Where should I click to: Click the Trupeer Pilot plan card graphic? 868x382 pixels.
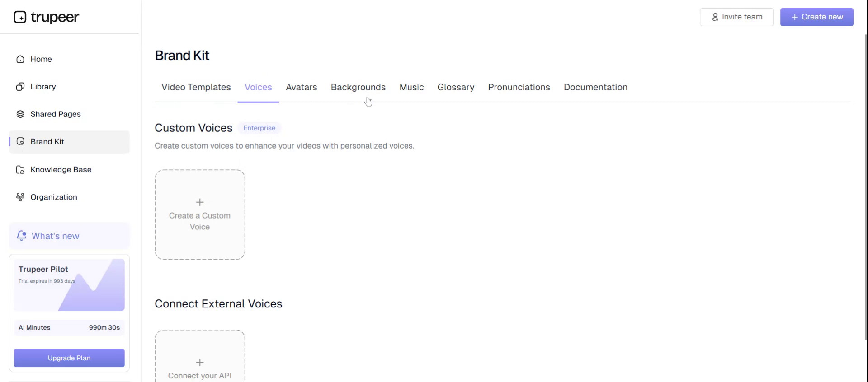[69, 285]
